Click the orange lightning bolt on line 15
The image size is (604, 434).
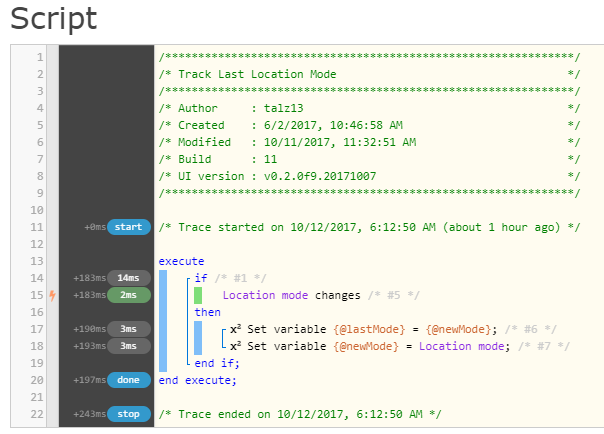(x=52, y=295)
